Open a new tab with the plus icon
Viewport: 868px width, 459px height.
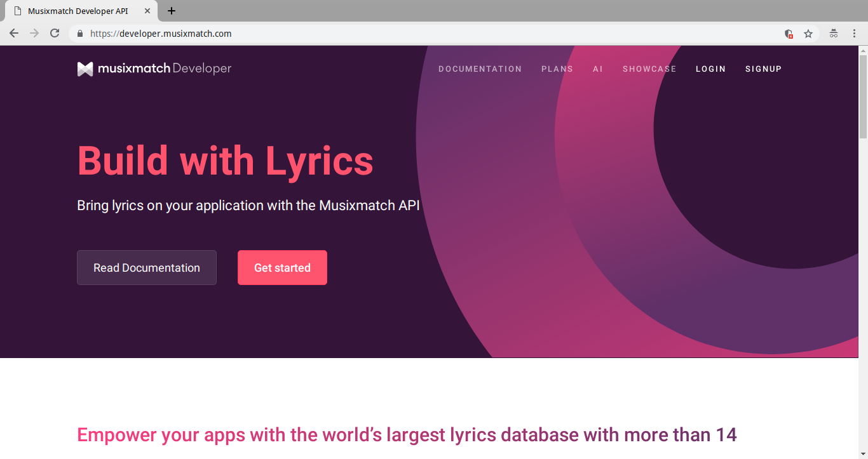172,11
